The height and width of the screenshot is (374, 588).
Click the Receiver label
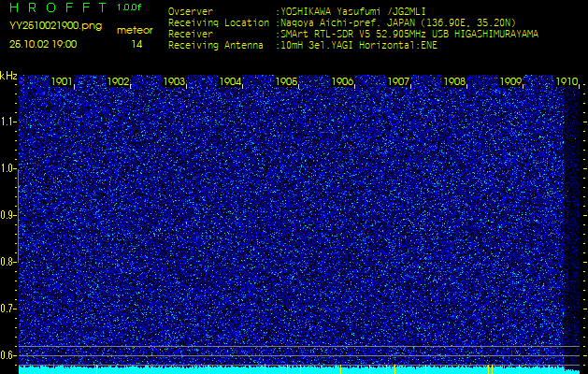[191, 35]
